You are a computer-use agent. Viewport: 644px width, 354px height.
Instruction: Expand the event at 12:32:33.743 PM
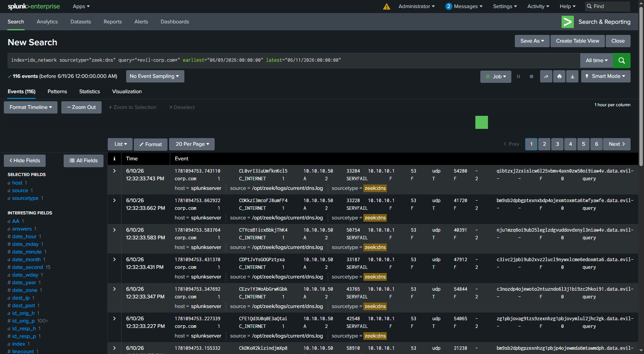coord(114,171)
